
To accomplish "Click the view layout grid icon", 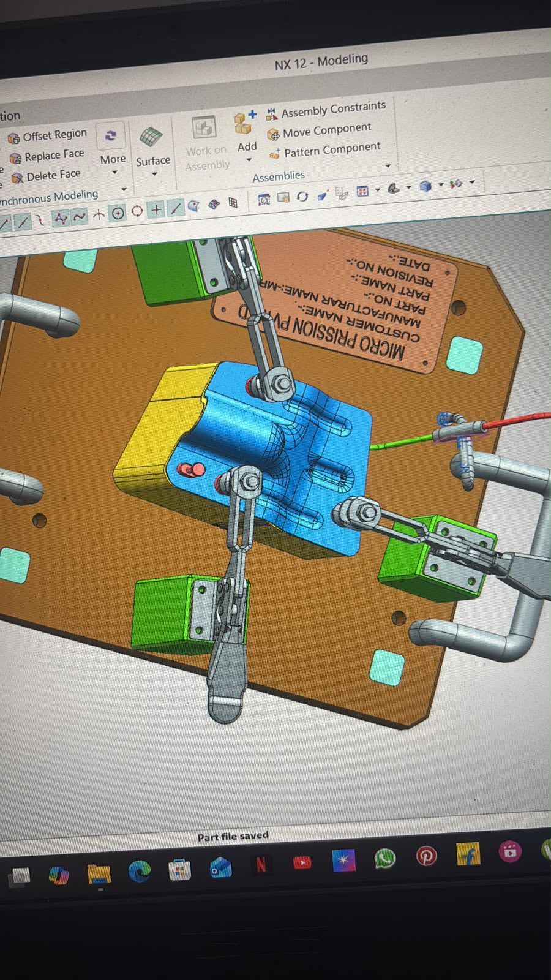I will pos(362,190).
